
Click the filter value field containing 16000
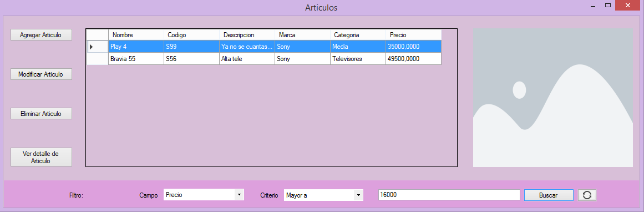pyautogui.click(x=449, y=195)
